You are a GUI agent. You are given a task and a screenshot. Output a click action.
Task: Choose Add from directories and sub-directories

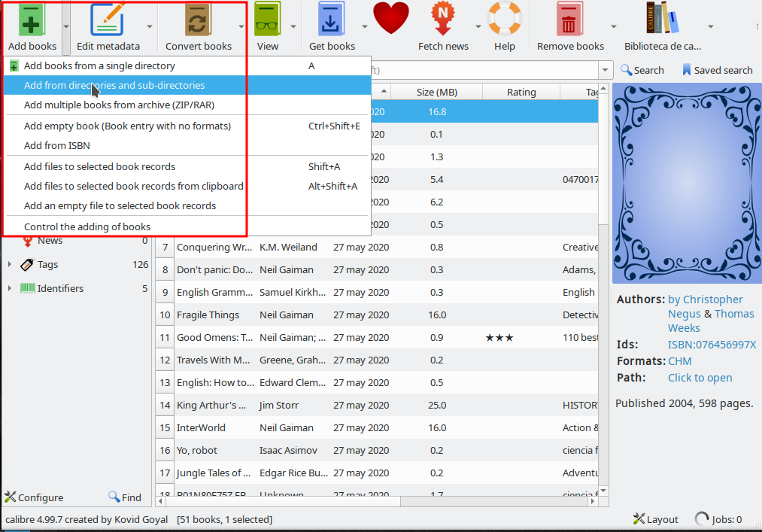[x=187, y=85]
